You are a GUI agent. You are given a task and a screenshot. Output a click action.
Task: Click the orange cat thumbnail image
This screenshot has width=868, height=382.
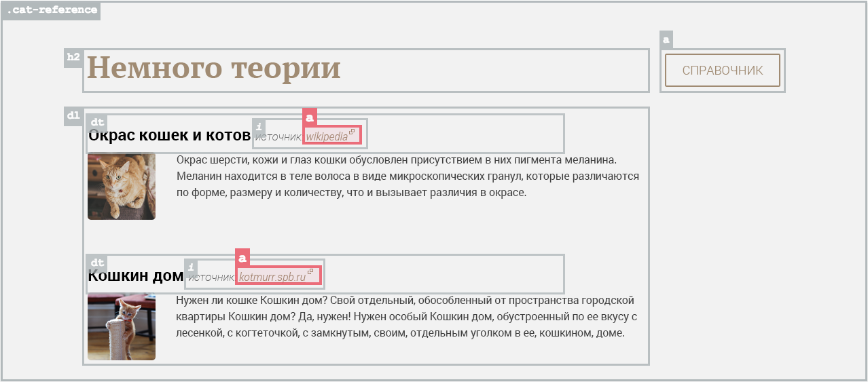pos(122,186)
